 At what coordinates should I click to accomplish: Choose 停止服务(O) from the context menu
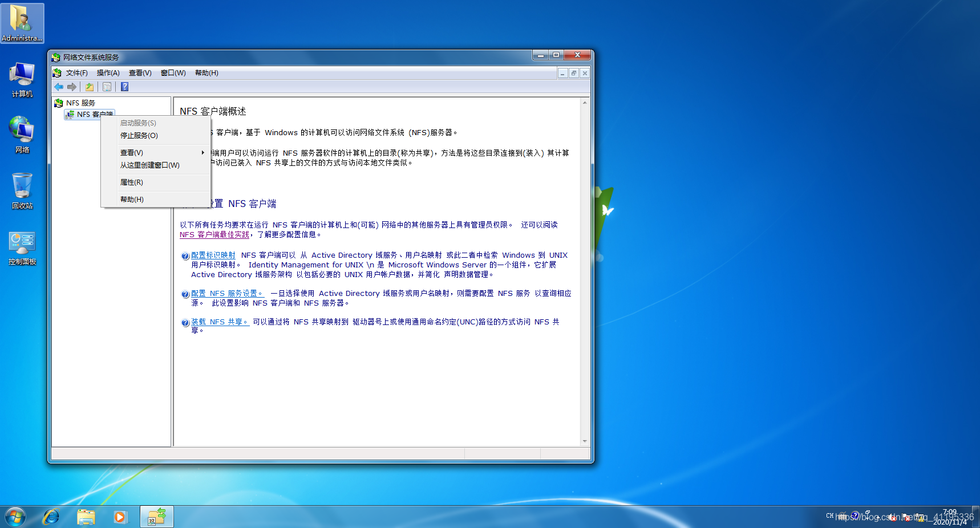click(x=156, y=136)
